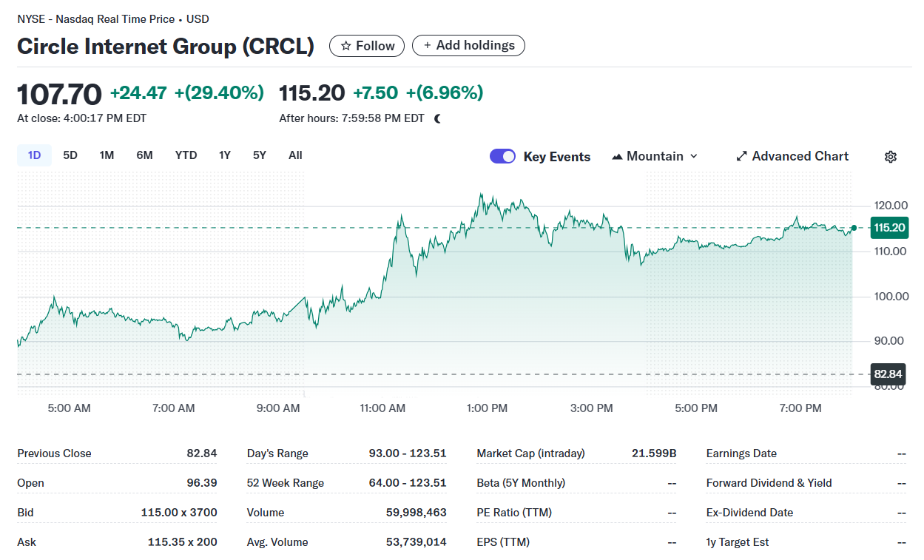Select the 1D time range tab
Viewport: 924px width, 560px height.
[34, 155]
